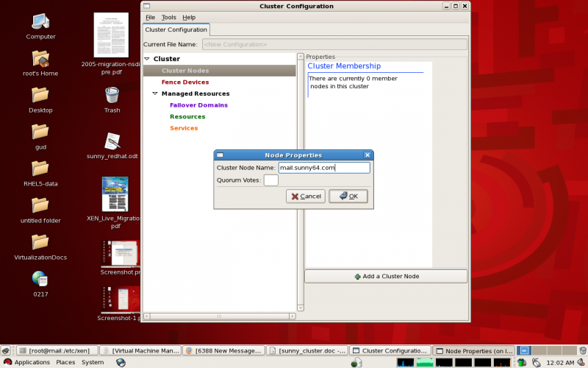Click the green update notification tray icon
588x368 pixels.
(521, 362)
